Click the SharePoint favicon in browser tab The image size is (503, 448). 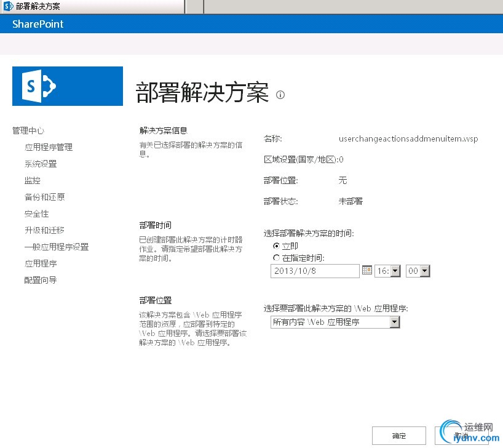[8, 6]
